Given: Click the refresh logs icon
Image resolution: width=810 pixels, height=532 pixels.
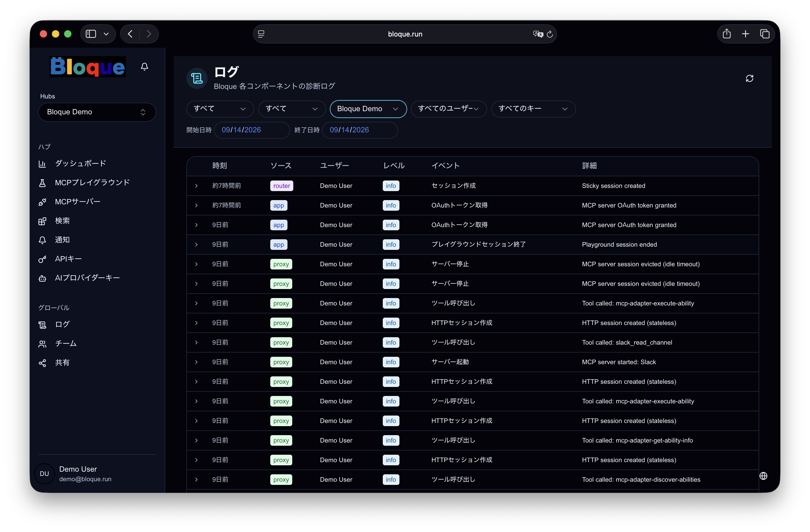Looking at the screenshot, I should 749,78.
